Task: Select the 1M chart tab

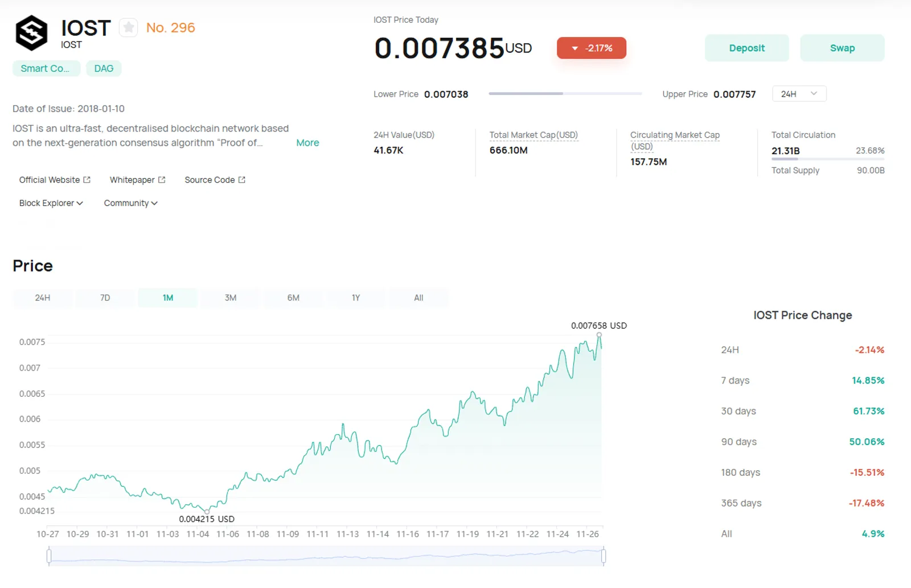Action: click(x=168, y=298)
